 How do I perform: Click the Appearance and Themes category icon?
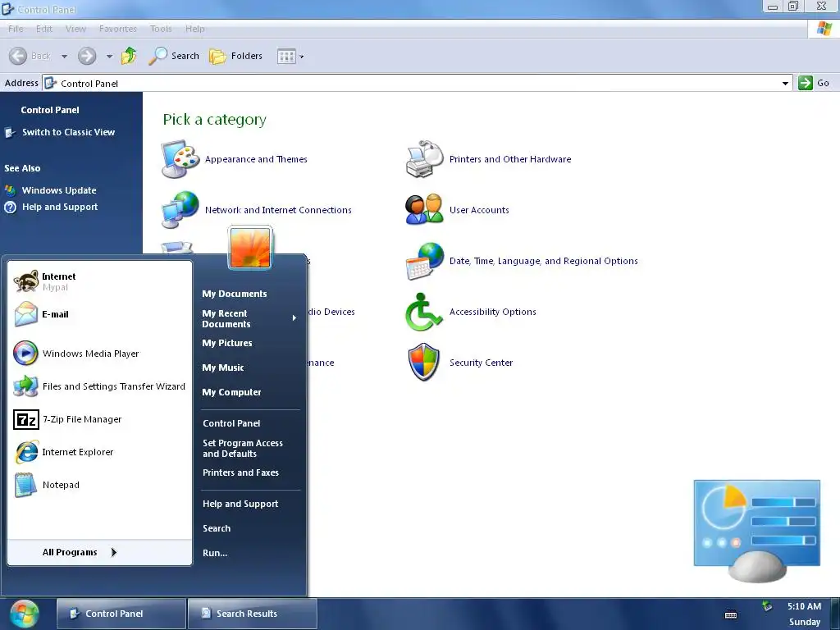coord(180,159)
